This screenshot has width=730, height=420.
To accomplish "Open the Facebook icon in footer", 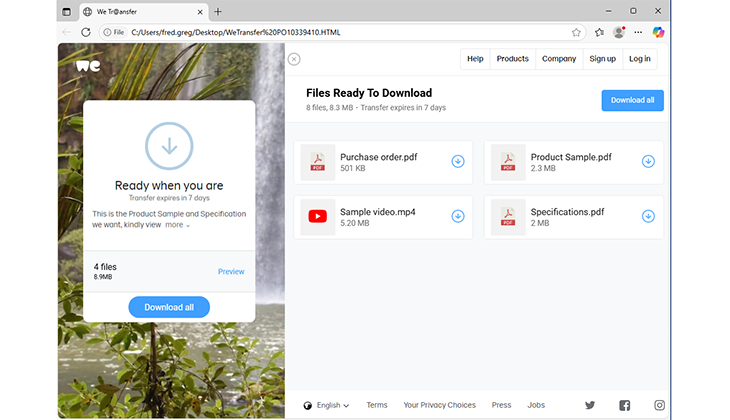I will pos(625,405).
